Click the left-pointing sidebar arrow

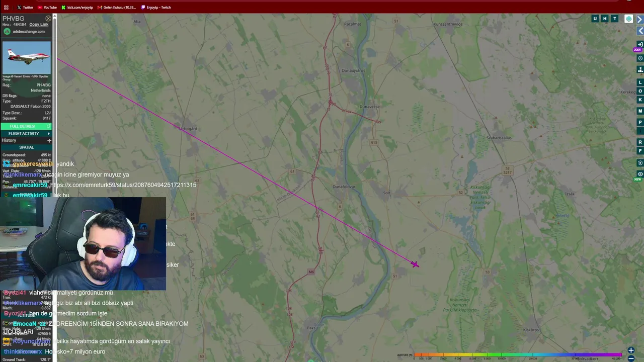point(640,31)
